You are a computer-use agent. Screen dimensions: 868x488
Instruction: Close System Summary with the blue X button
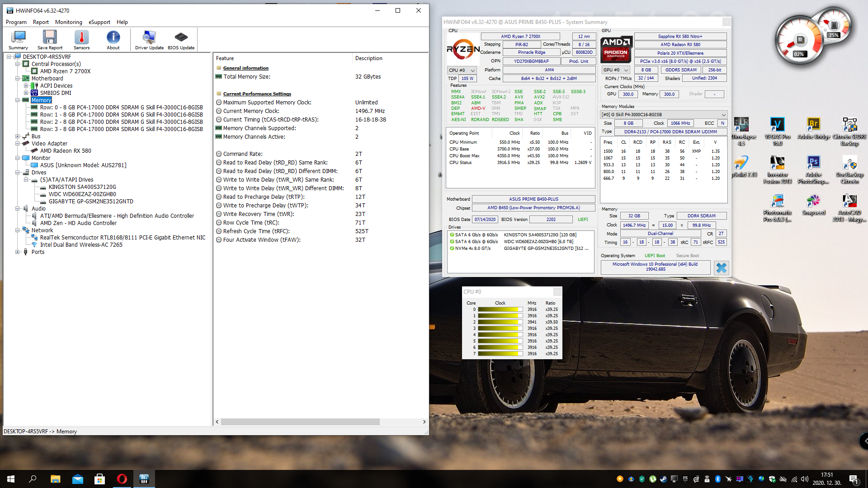(x=721, y=268)
